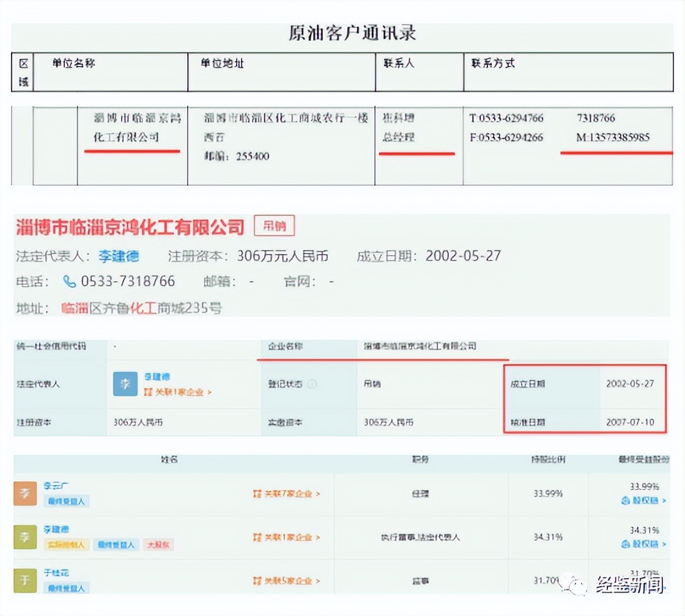The image size is (685, 616).
Task: Click the 单位地址 column header
Action: coord(222,64)
